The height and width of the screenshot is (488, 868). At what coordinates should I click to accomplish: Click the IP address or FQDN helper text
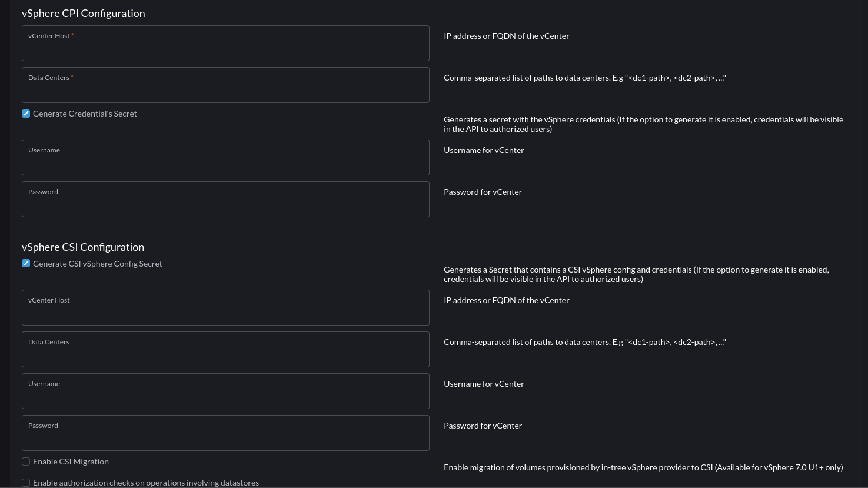tap(507, 35)
